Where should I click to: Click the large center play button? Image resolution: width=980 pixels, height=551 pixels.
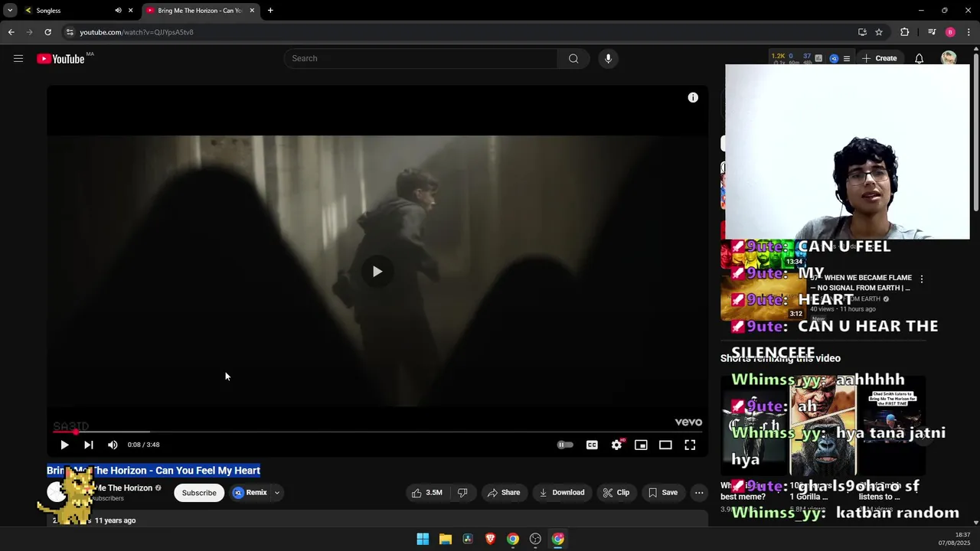pyautogui.click(x=377, y=271)
